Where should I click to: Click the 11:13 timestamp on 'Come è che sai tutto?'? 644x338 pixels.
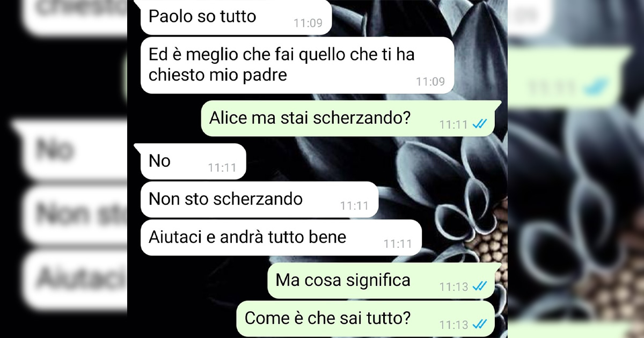[x=454, y=325]
